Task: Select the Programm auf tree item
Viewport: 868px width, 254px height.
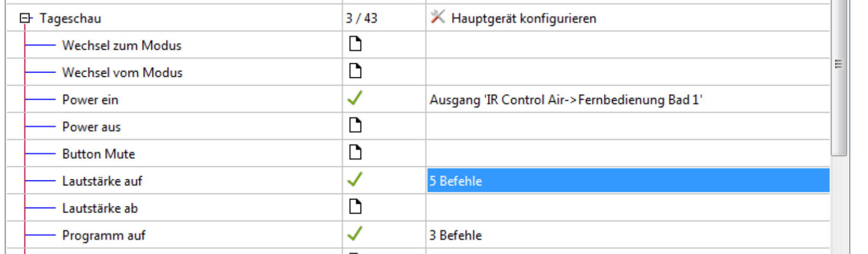Action: tap(103, 235)
